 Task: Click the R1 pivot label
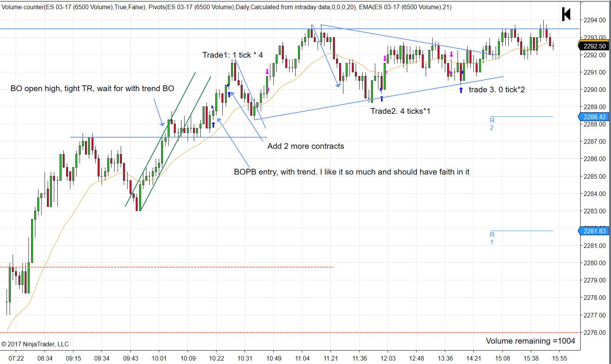click(x=492, y=238)
